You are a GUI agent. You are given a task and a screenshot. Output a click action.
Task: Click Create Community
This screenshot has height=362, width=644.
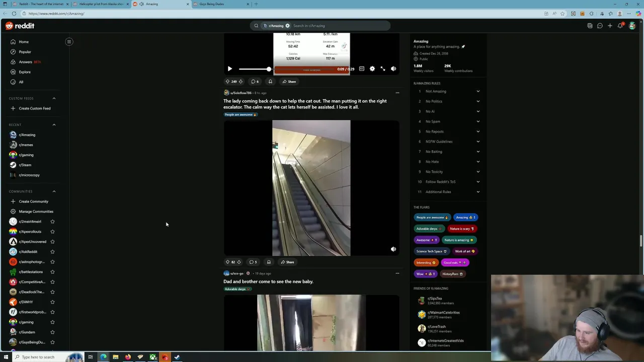point(33,201)
